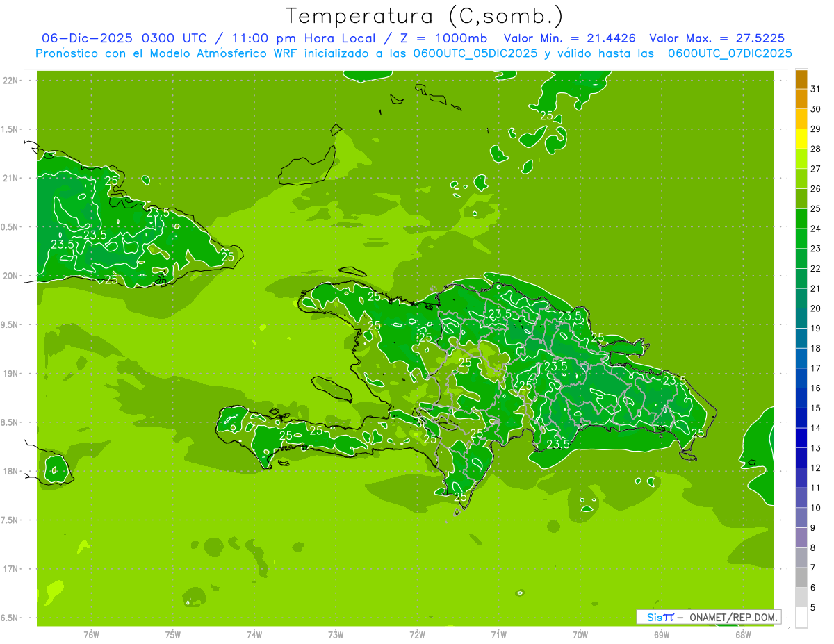Click the 18N latitude axis label
Screen dimensions: 834x644
tap(10, 471)
